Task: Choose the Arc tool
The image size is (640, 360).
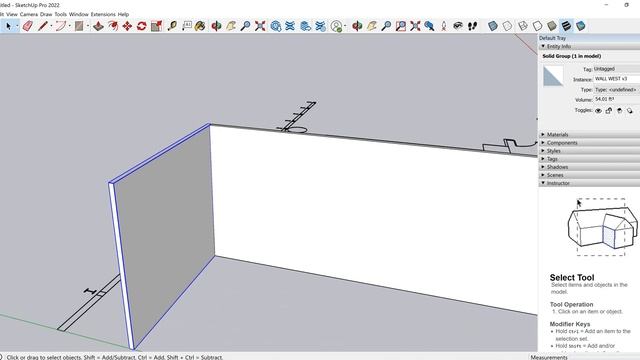Action: (60, 26)
